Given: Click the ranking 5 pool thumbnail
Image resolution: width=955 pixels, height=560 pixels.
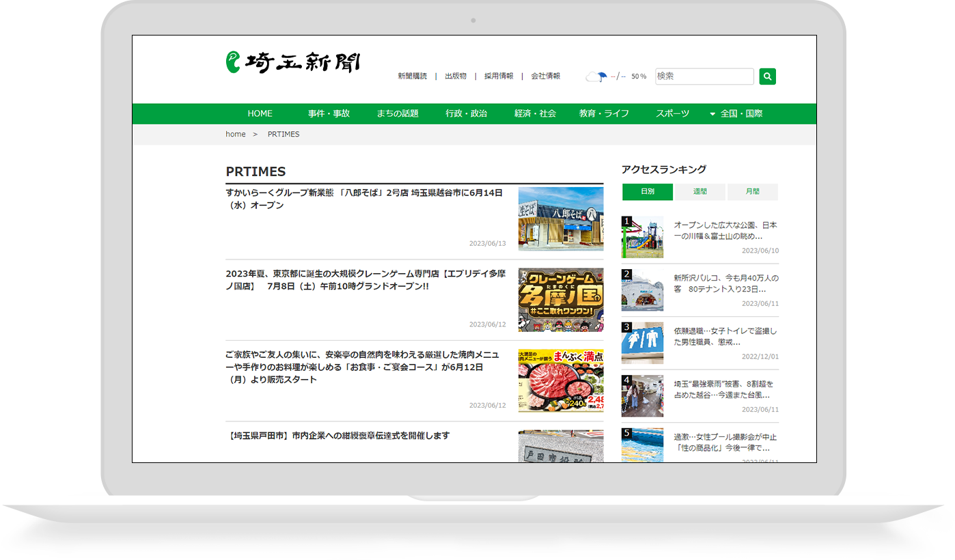Looking at the screenshot, I should pos(642,445).
